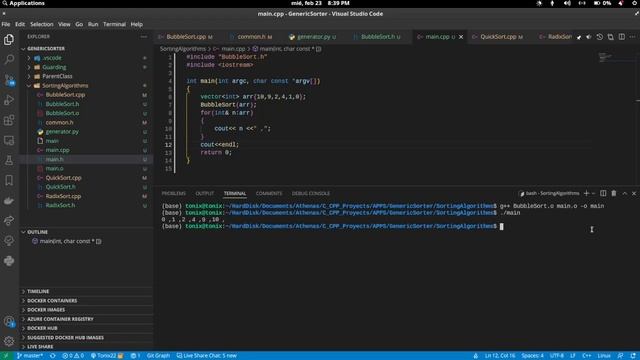Open the Run menu
This screenshot has width=640, height=360.
(93, 24)
